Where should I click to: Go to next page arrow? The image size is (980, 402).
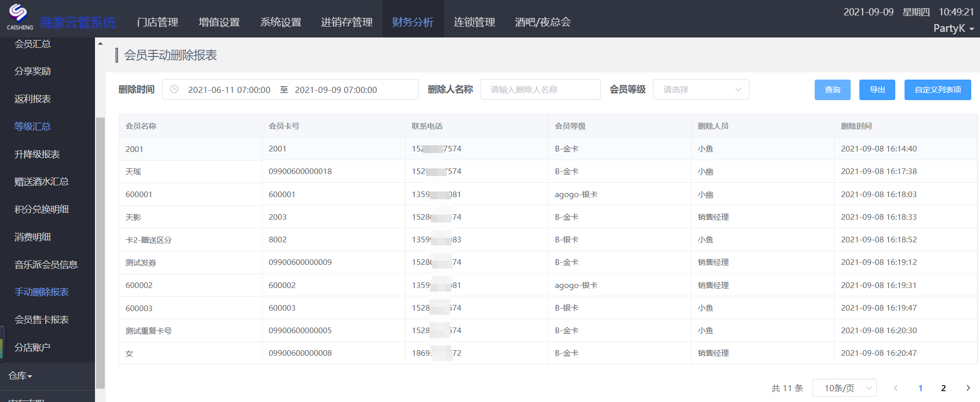coord(968,388)
